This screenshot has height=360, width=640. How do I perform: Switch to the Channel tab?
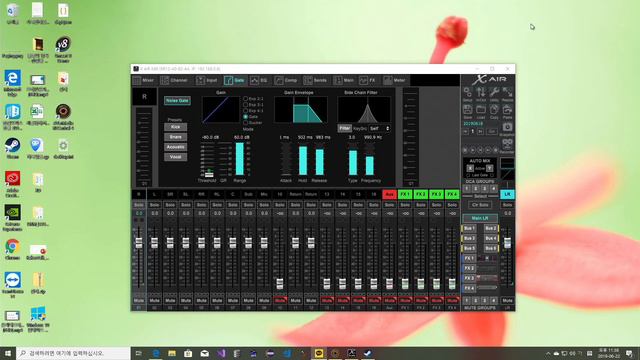point(174,80)
